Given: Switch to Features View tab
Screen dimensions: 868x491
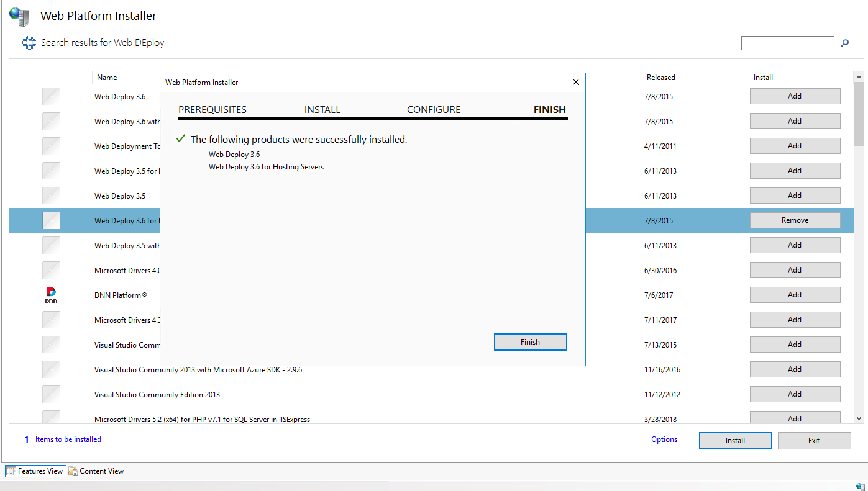Looking at the screenshot, I should [x=35, y=471].
